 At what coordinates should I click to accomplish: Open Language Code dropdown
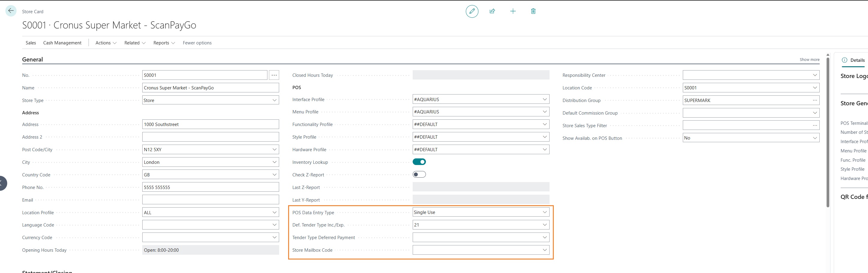coord(274,225)
